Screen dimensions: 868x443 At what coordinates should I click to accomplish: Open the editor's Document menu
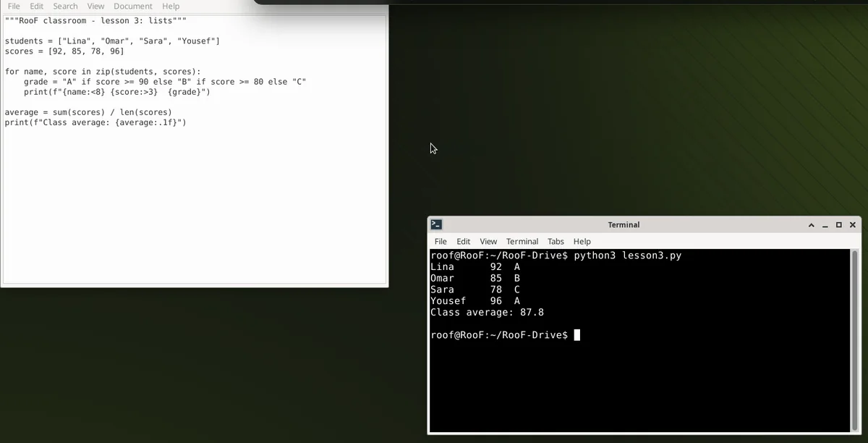(133, 6)
